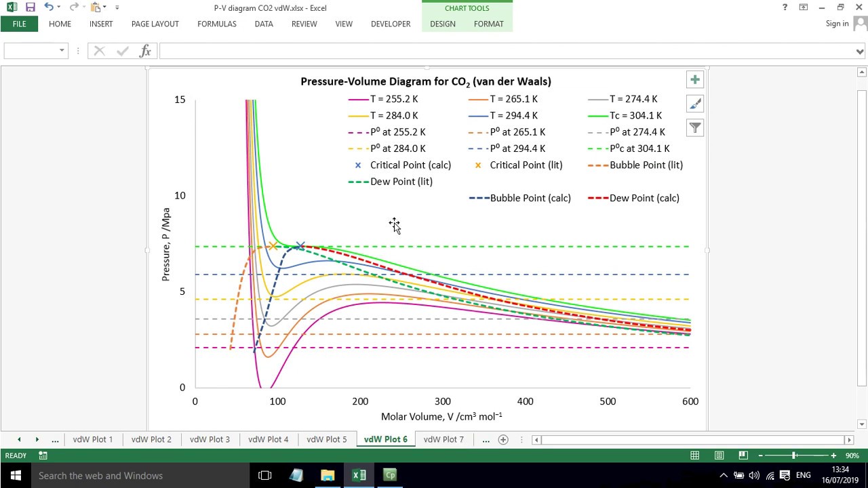Open the VIEW ribbon tab
Image resolution: width=868 pixels, height=488 pixels.
pyautogui.click(x=344, y=24)
